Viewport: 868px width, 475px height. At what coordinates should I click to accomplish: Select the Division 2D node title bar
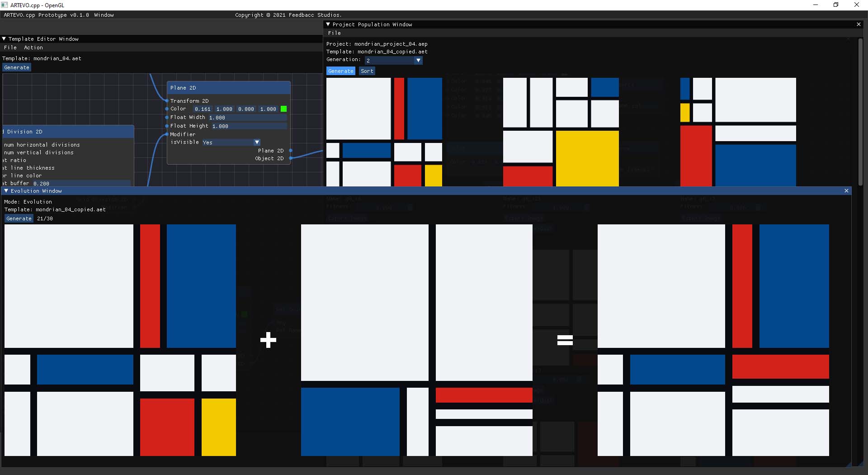pos(68,132)
